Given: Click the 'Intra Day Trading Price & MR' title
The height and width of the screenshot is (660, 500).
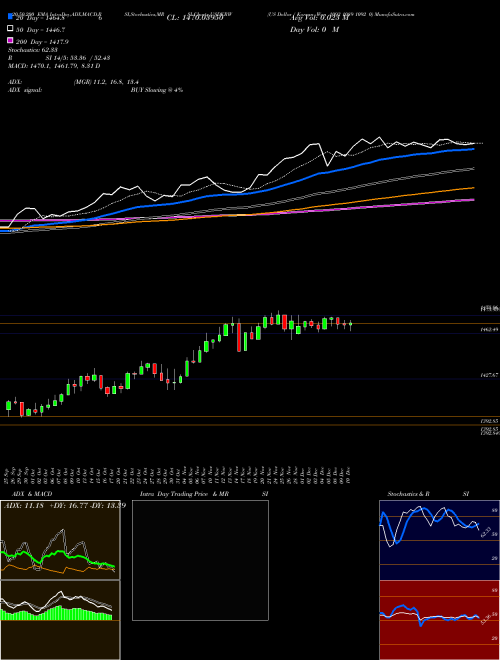Looking at the screenshot, I should [x=184, y=494].
